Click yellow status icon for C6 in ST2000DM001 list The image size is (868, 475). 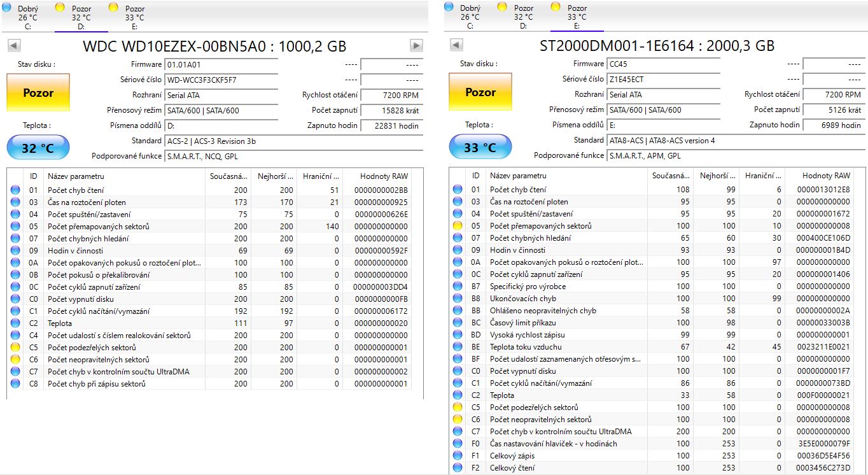[457, 420]
